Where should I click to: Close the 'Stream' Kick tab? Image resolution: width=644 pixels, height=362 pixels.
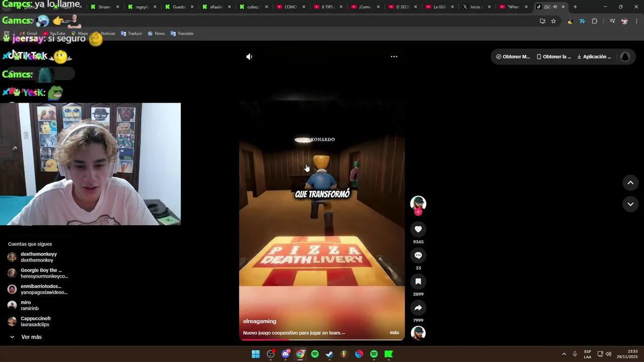coord(118,7)
